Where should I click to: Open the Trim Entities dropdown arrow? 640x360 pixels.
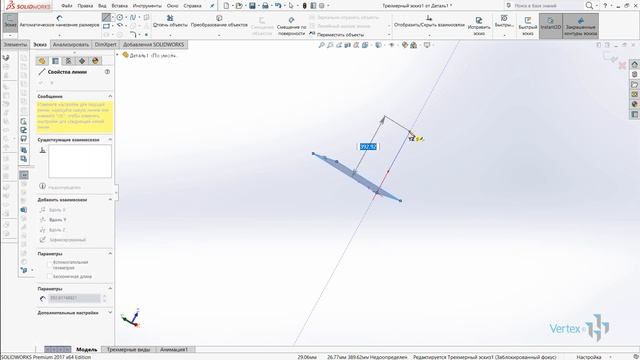(170, 35)
